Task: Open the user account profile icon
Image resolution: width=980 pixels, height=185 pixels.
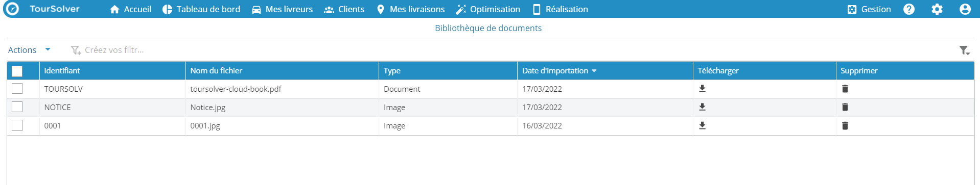Action: (x=965, y=9)
